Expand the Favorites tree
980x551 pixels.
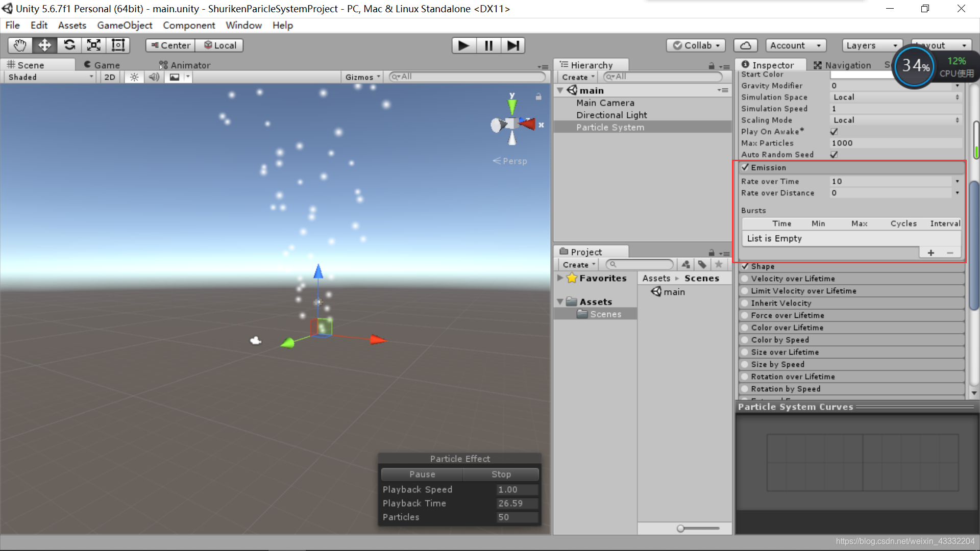560,278
